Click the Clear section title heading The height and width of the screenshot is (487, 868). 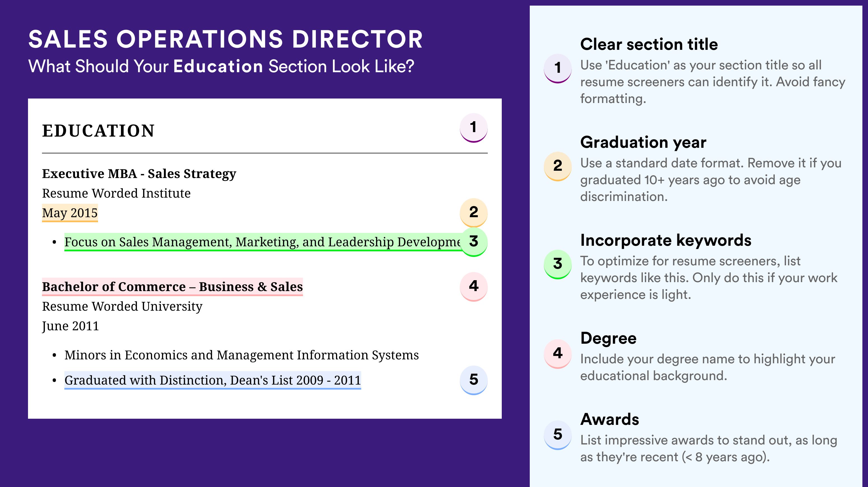coord(649,44)
